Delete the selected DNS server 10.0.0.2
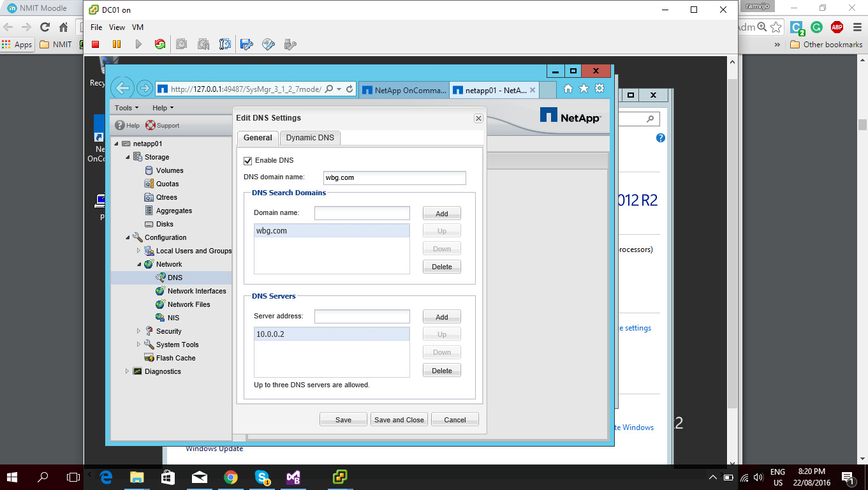This screenshot has width=868, height=490. (x=441, y=370)
